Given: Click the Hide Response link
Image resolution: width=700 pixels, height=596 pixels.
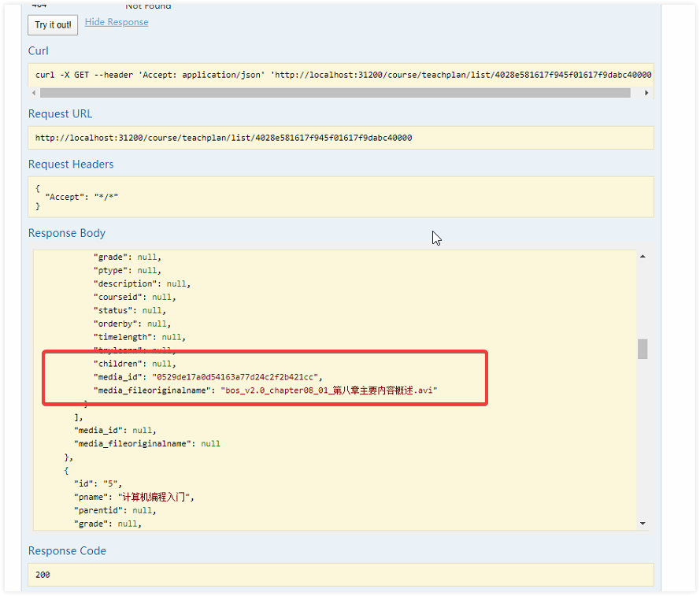Looking at the screenshot, I should [117, 22].
